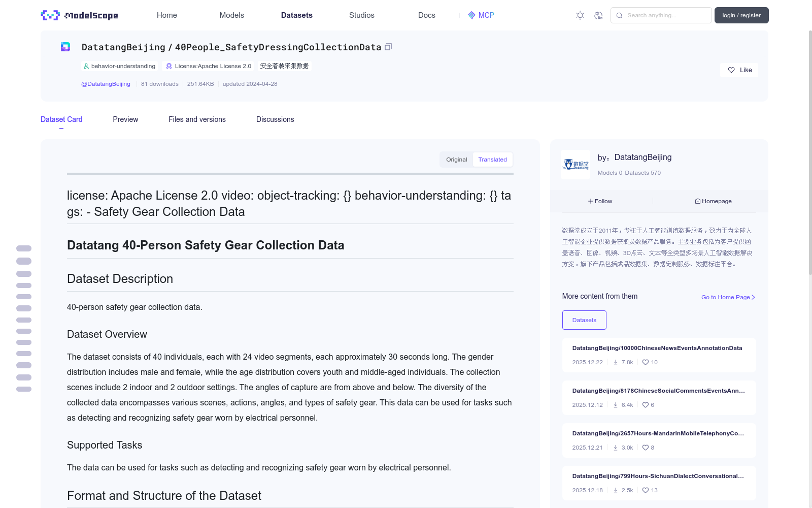Click the 'Models 0' count
812x508 pixels.
point(610,173)
